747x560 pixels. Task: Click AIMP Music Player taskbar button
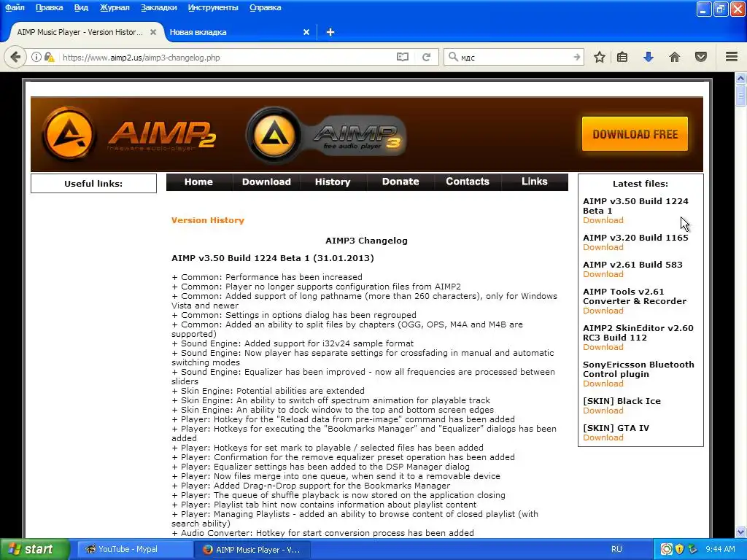point(252,550)
